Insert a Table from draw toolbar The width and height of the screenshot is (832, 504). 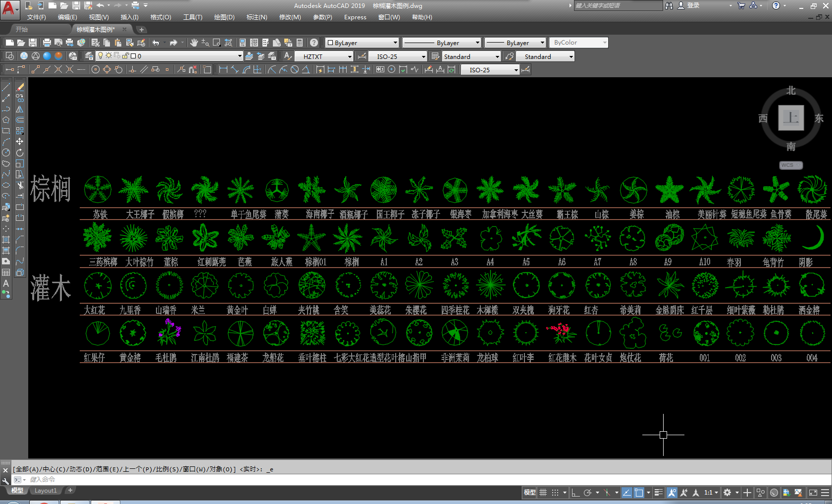click(x=6, y=272)
